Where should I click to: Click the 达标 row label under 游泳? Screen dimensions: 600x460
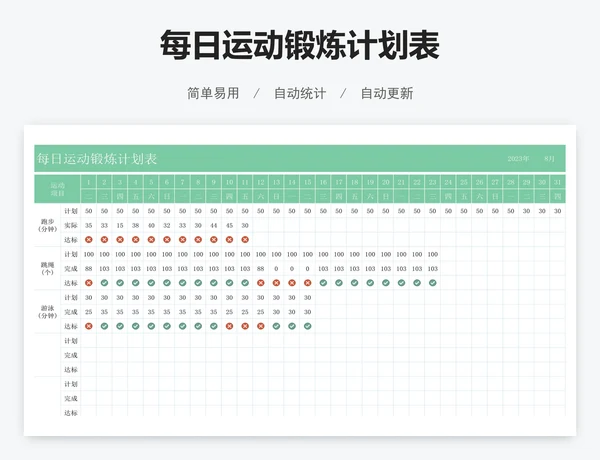point(71,326)
